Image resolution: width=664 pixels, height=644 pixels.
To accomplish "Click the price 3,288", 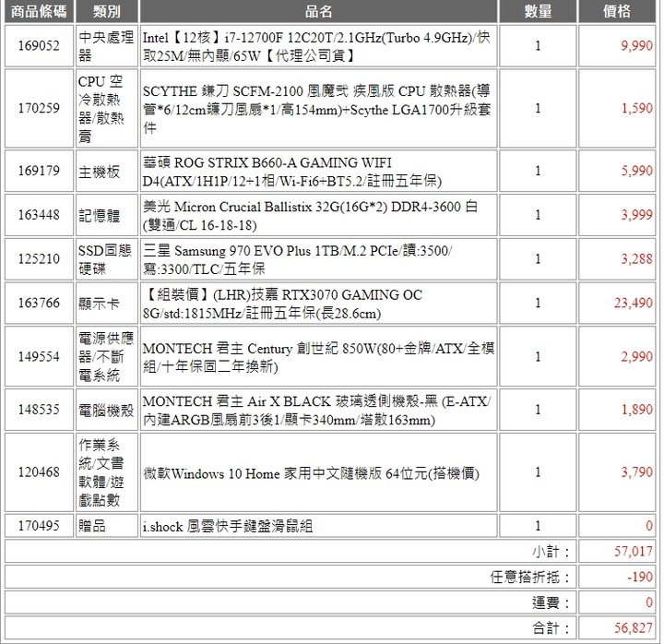I will click(637, 259).
